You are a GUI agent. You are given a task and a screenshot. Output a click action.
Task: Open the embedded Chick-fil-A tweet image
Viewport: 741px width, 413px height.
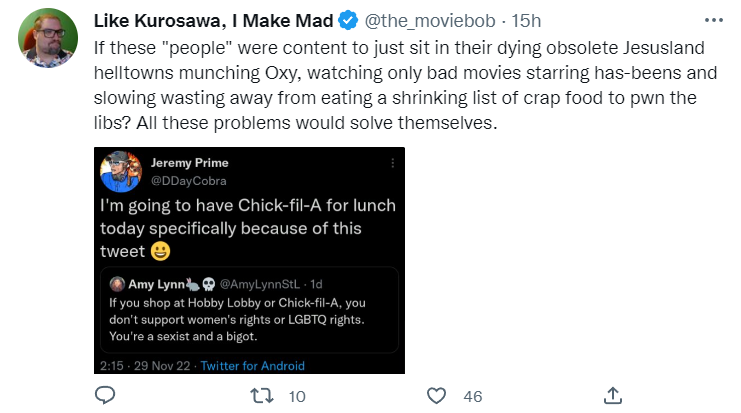[x=250, y=260]
